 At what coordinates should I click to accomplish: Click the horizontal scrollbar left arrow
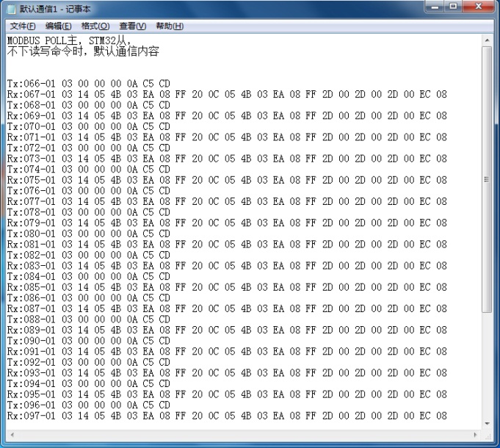tap(12, 435)
